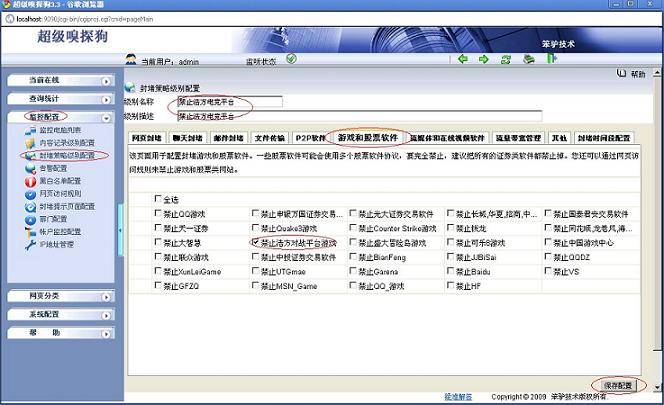
Task: Expand the 当前在线 sidebar section
Action: 59,80
